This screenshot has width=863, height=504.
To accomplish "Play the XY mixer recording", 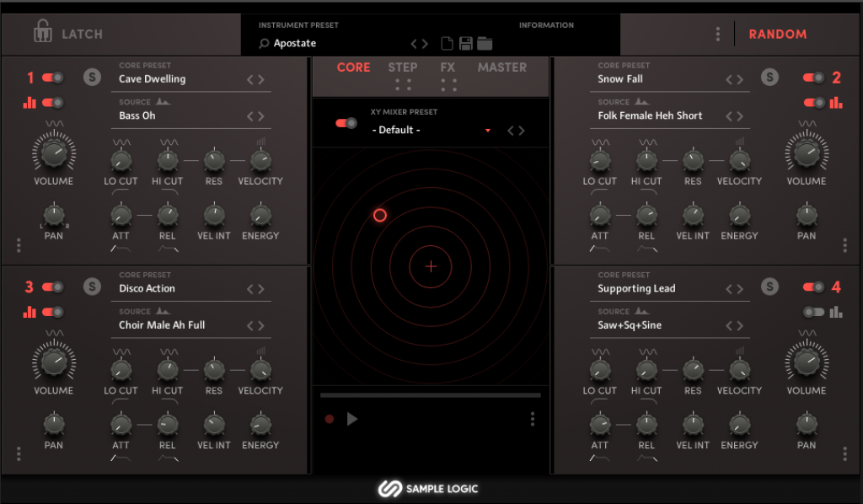I will pyautogui.click(x=352, y=419).
